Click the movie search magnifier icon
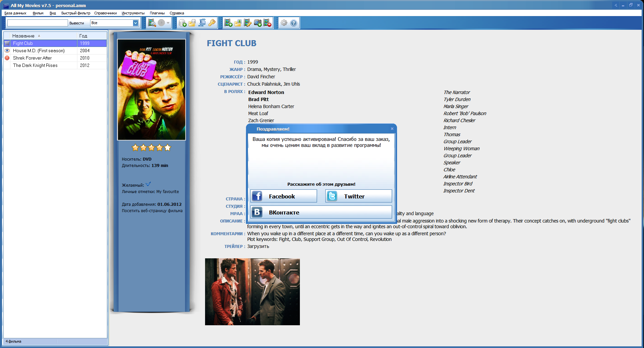Screen dimensions: 644x348 152,23
